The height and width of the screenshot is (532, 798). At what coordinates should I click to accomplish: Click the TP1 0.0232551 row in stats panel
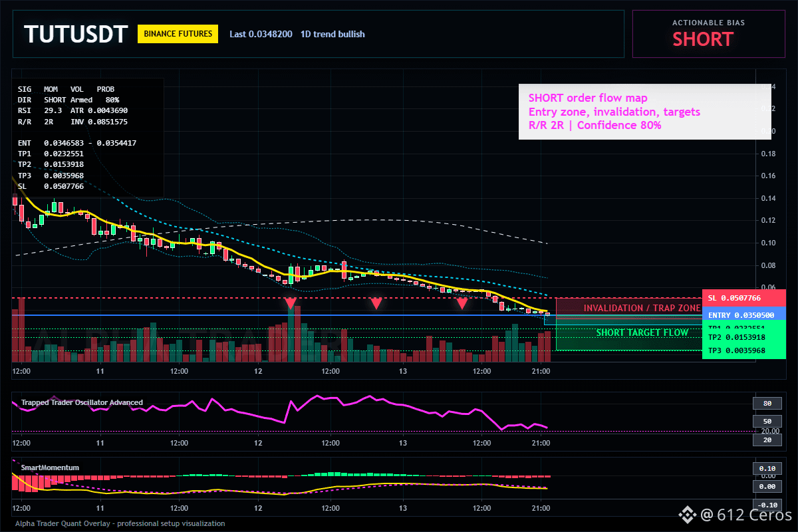tap(51, 153)
